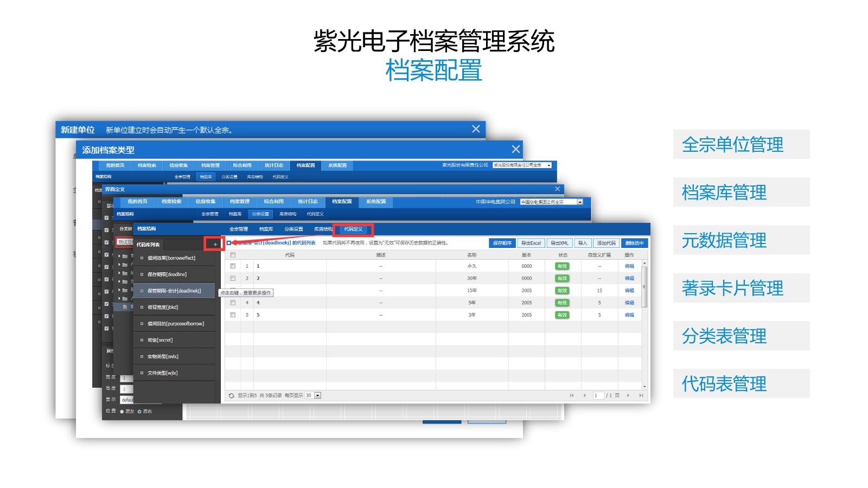This screenshot has width=868, height=488.
Task: Select 借阅目的[purposeofborrow] in code library list
Action: coord(174,324)
